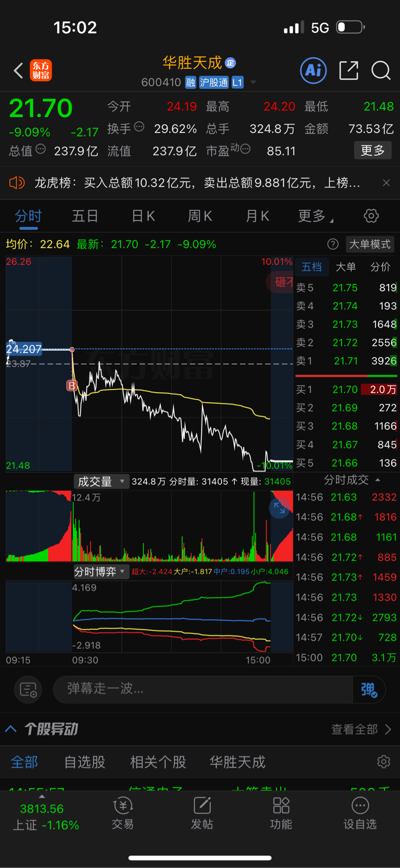Viewport: 400px width, 868px height.
Task: Show more quote data with 更多 button
Action: point(372,150)
